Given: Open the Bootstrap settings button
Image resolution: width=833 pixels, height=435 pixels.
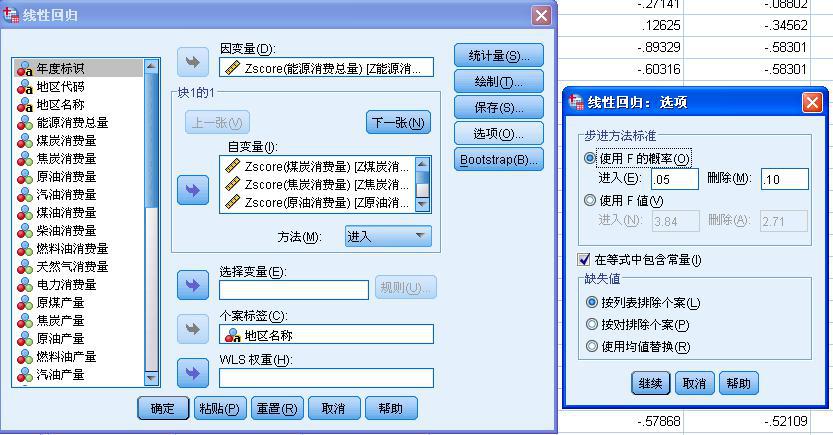Looking at the screenshot, I should [499, 159].
